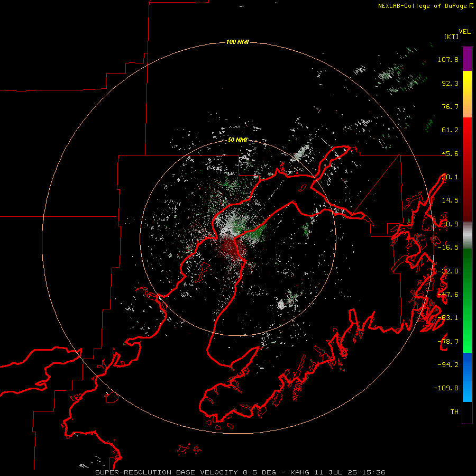
Task: Click the 107.8 legend value
Action: [448, 60]
